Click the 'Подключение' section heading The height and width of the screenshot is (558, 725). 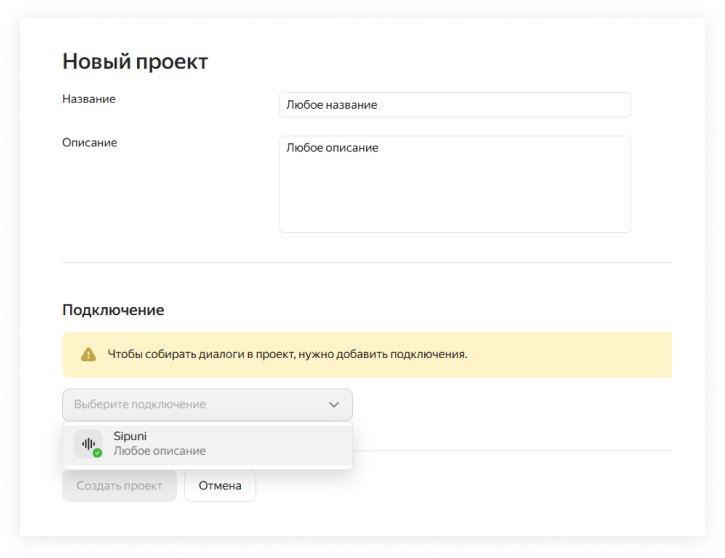pyautogui.click(x=113, y=310)
